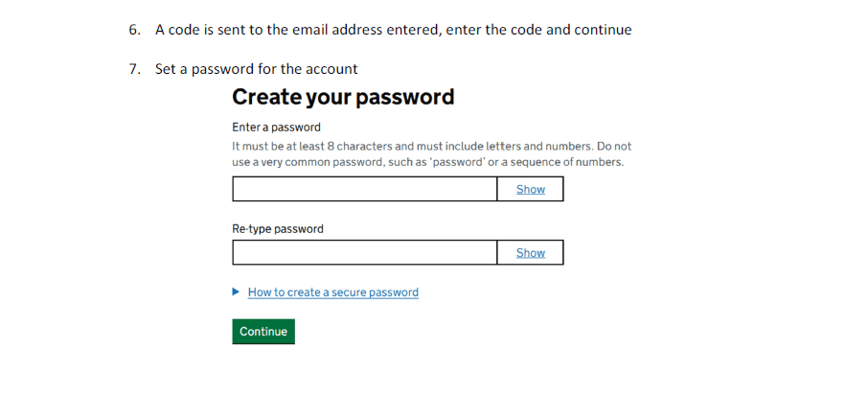Click the Create your password heading
The height and width of the screenshot is (396, 868).
point(343,97)
